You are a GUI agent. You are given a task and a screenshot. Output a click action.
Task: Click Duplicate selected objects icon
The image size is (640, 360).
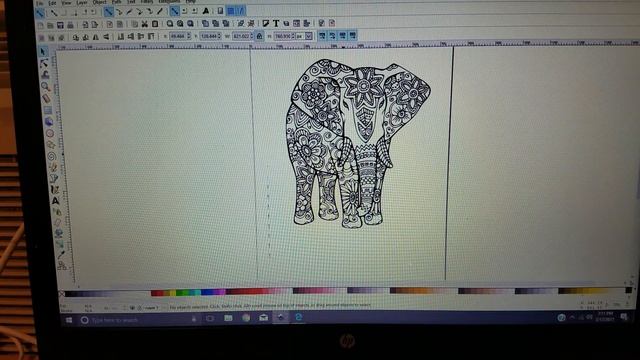pos(205,24)
